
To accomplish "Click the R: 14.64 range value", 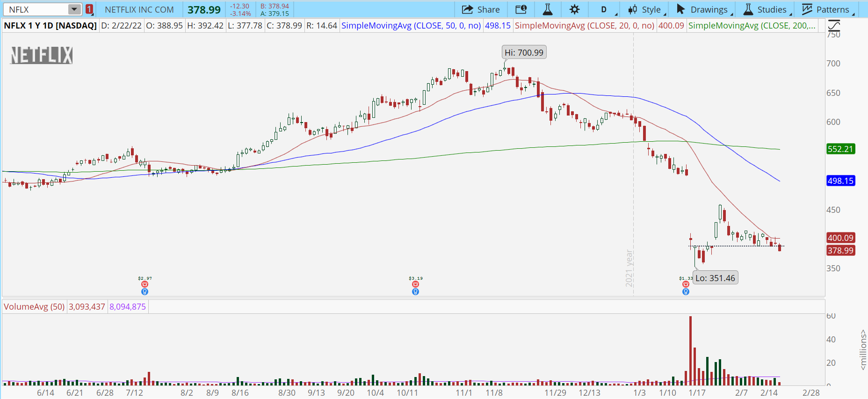I will pos(322,26).
